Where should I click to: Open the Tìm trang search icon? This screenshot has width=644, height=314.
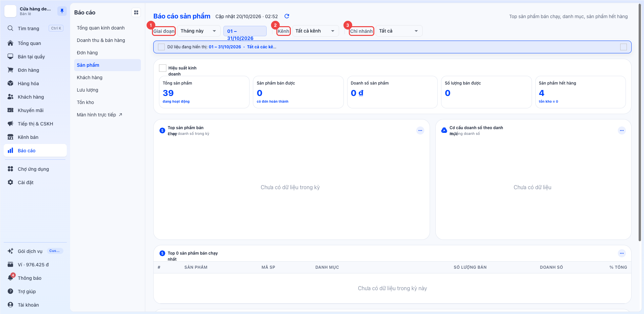(x=10, y=28)
